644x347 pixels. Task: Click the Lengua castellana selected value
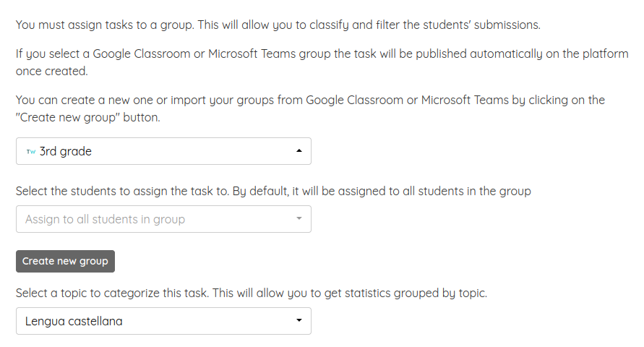[74, 321]
